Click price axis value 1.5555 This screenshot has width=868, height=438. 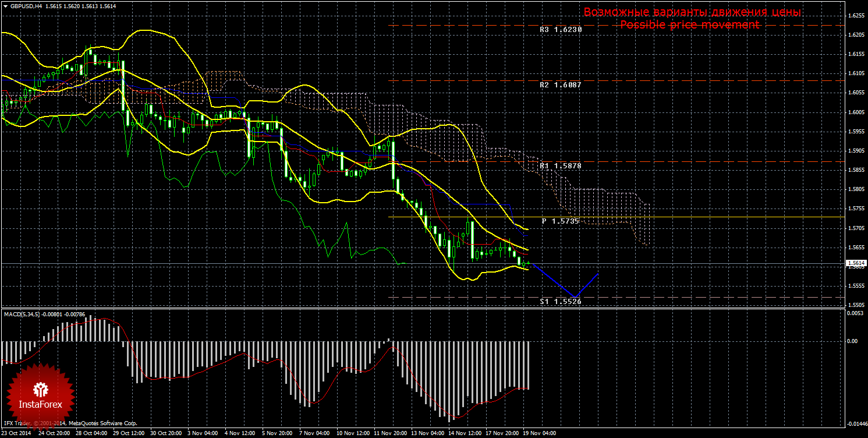point(856,286)
